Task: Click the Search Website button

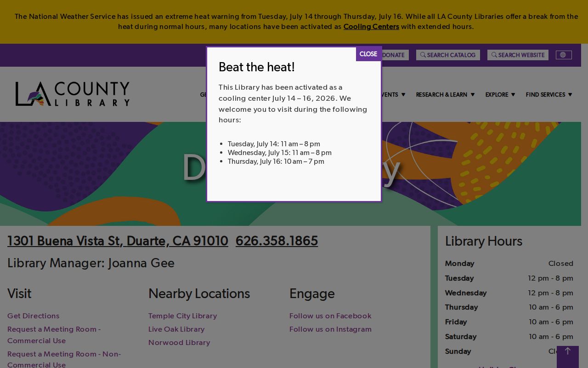Action: coord(518,55)
